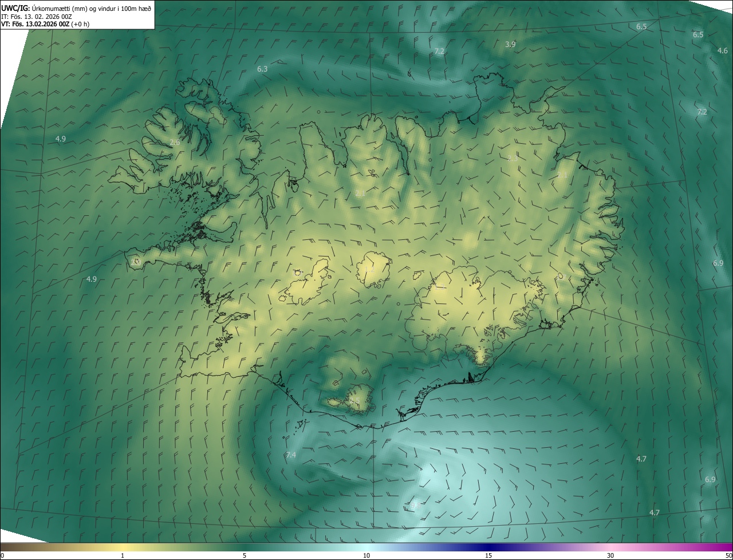Click the colorbar tick label 10
The width and height of the screenshot is (733, 560).
coord(366,556)
